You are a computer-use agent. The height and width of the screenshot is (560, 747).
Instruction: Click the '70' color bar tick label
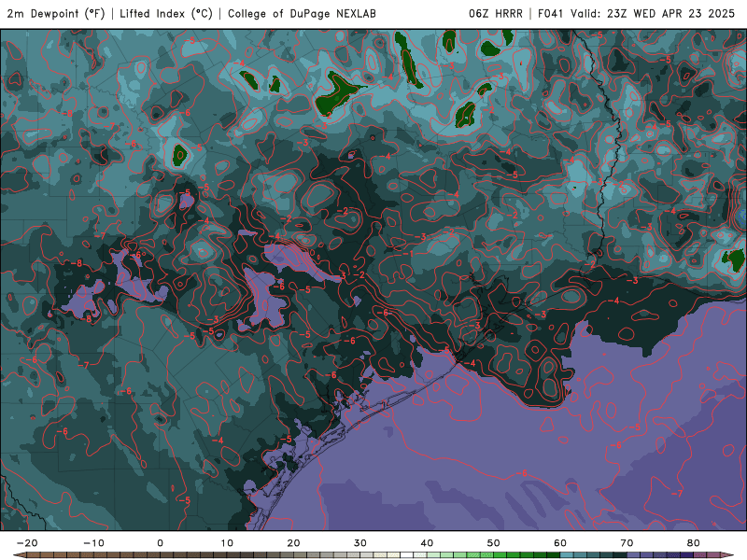click(x=627, y=543)
